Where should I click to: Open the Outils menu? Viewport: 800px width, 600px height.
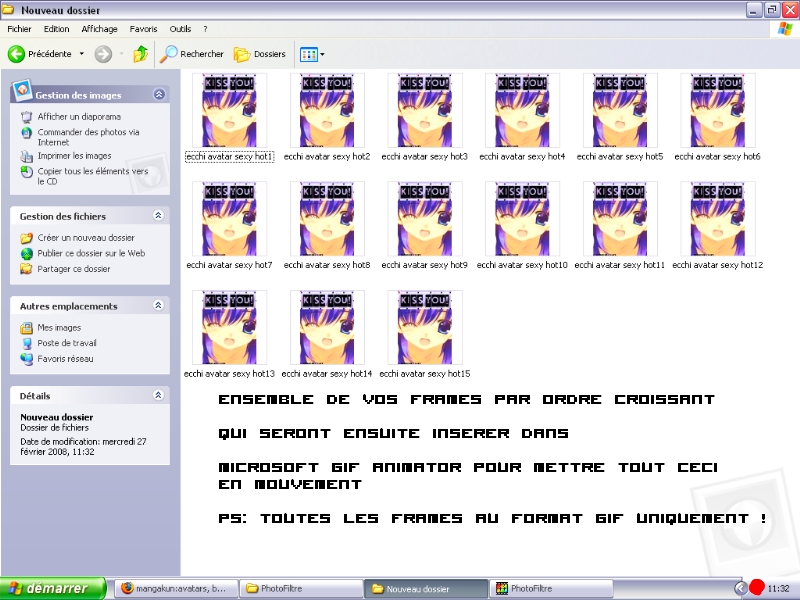point(180,29)
